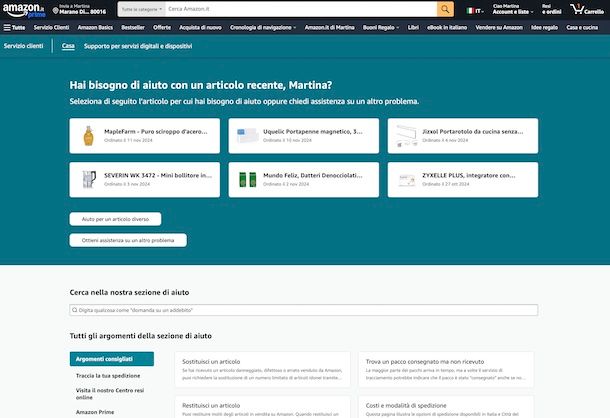Viewport: 610px width, 418px height.
Task: Open Visita il nostro Centro resi online
Action: [x=110, y=393]
